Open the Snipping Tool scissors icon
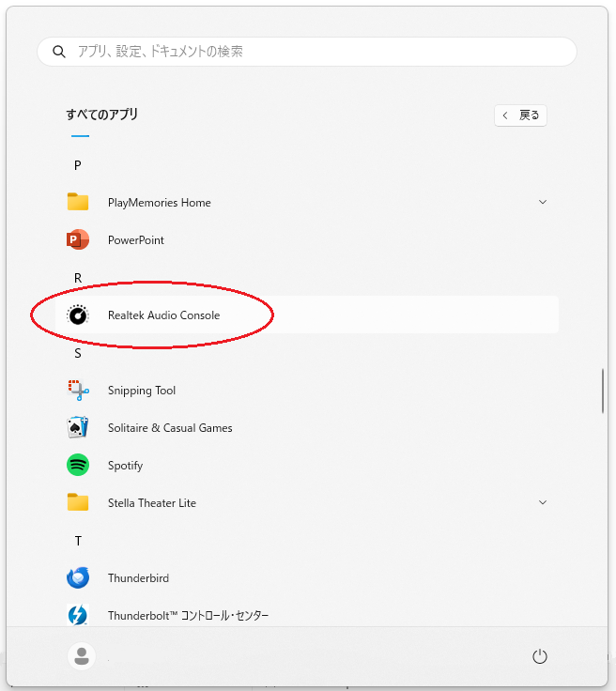This screenshot has width=616, height=691. [x=78, y=390]
